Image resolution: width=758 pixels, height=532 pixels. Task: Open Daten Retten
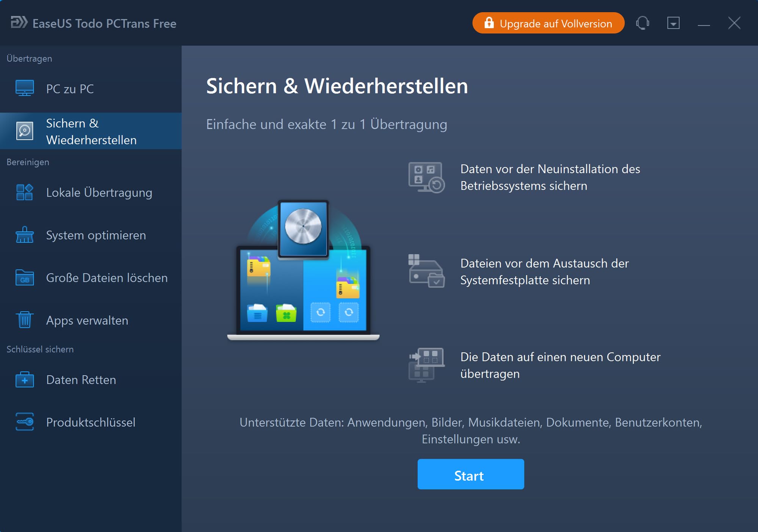(91, 380)
